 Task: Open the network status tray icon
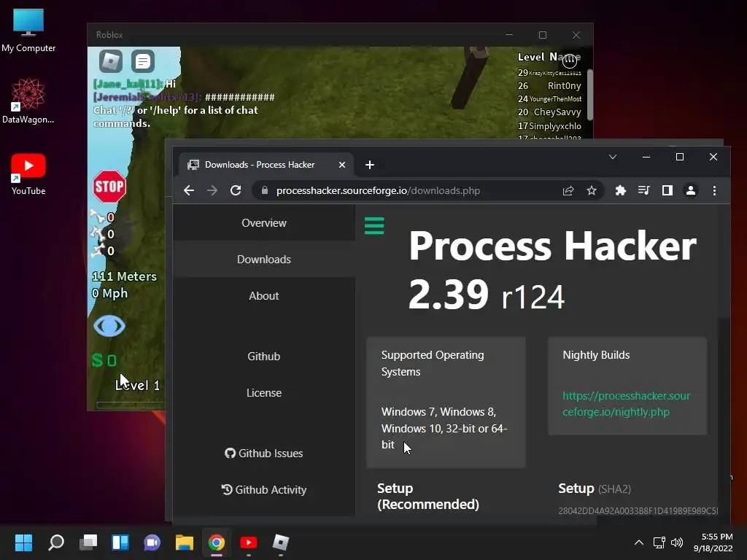tap(659, 542)
